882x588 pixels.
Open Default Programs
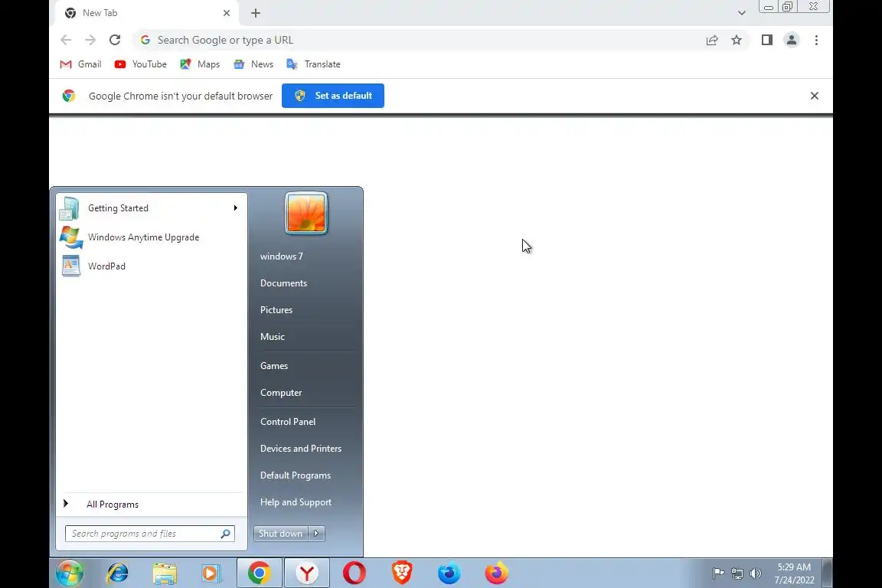296,475
